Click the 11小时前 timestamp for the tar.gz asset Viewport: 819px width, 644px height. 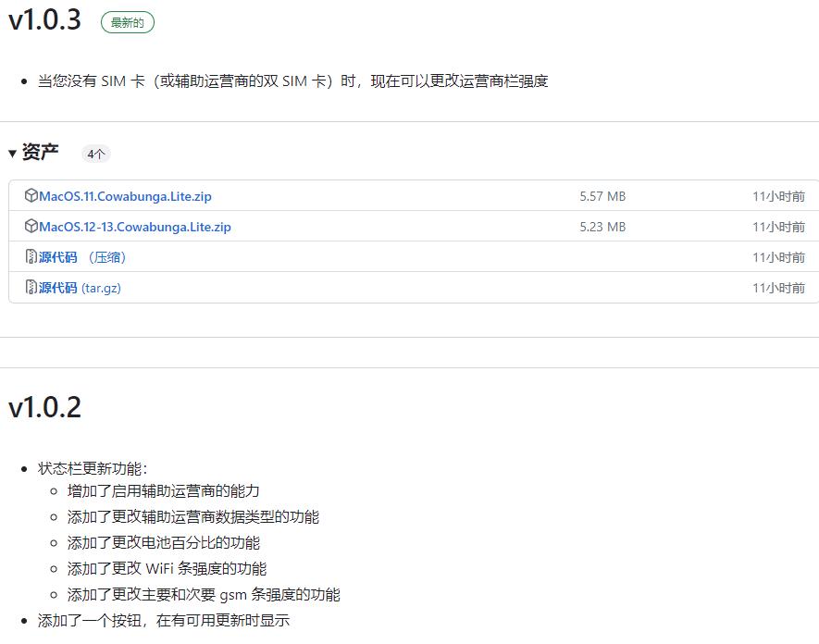click(x=779, y=288)
